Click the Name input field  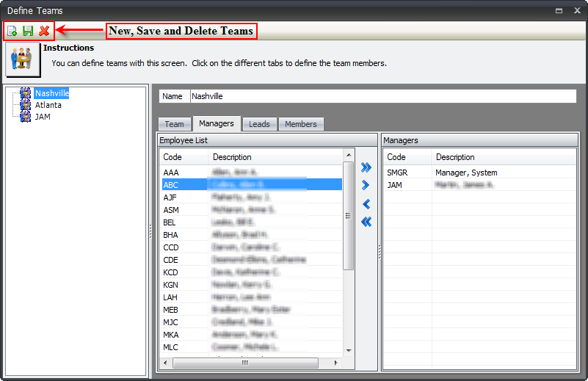[382, 96]
